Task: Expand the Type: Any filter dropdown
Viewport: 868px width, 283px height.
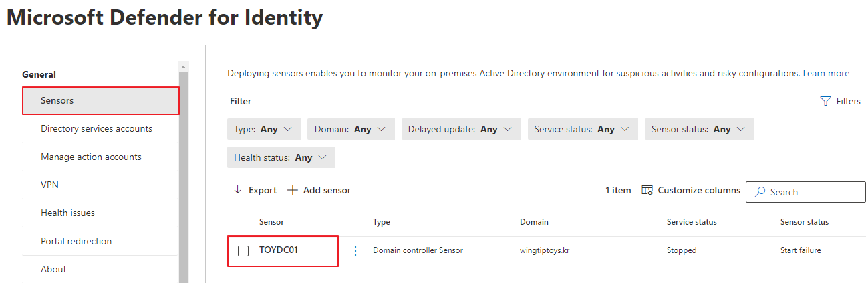Action: tap(263, 129)
